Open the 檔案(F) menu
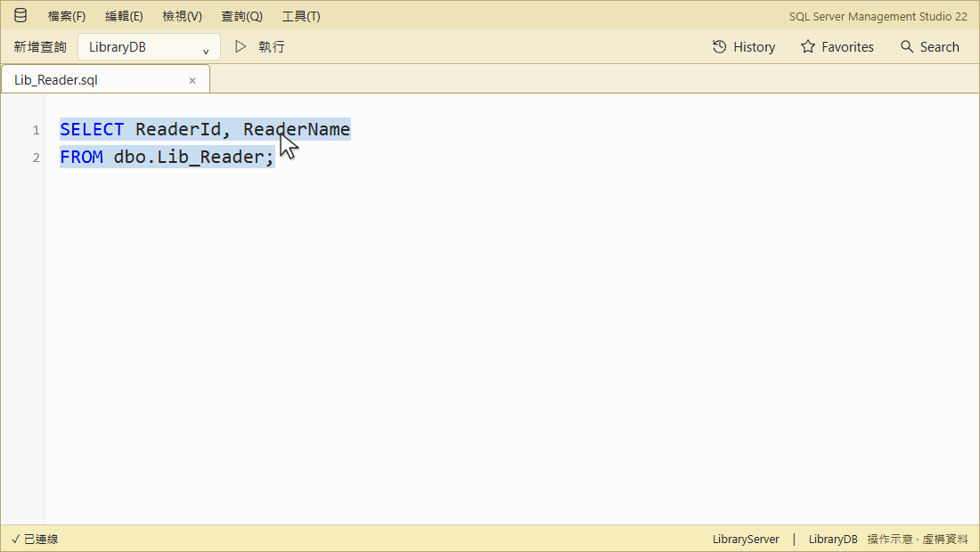The height and width of the screenshot is (552, 980). [x=66, y=16]
